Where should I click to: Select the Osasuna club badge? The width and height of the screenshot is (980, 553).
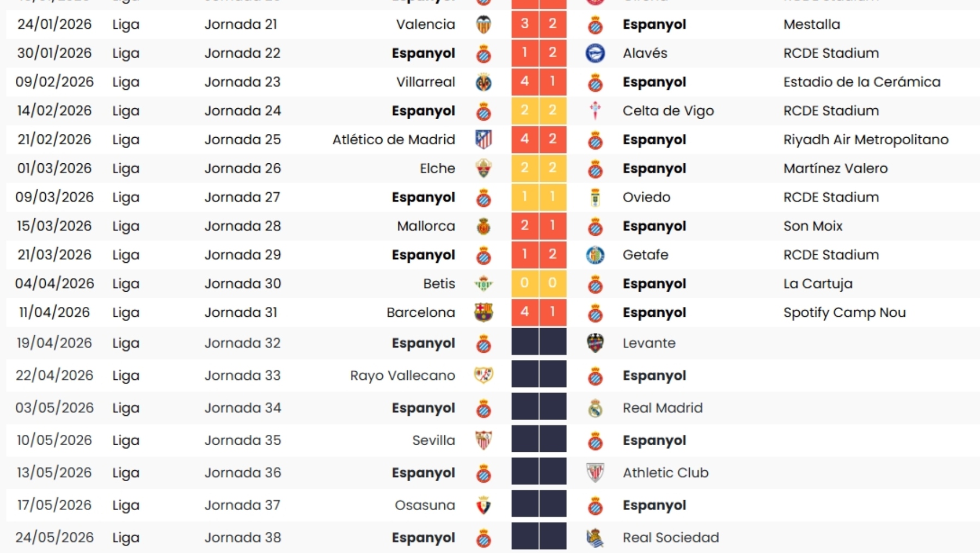pyautogui.click(x=485, y=505)
